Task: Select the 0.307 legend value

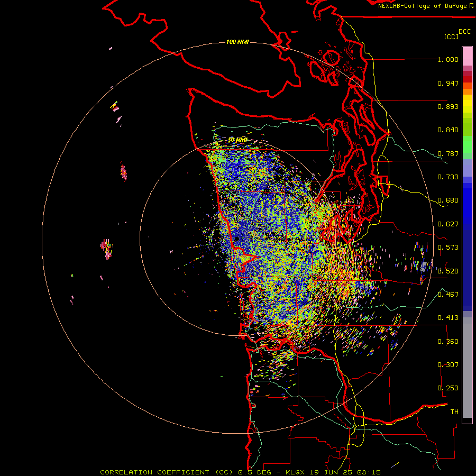Action: click(448, 364)
